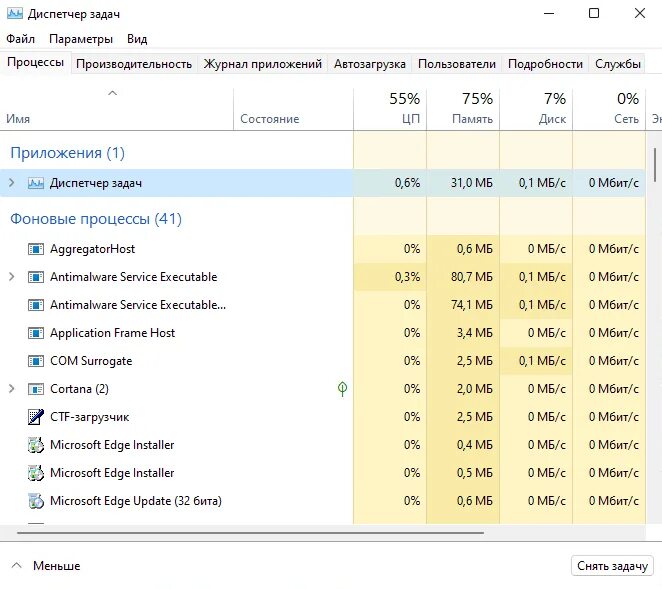Sort processes by ЦП 55% column

390,109
